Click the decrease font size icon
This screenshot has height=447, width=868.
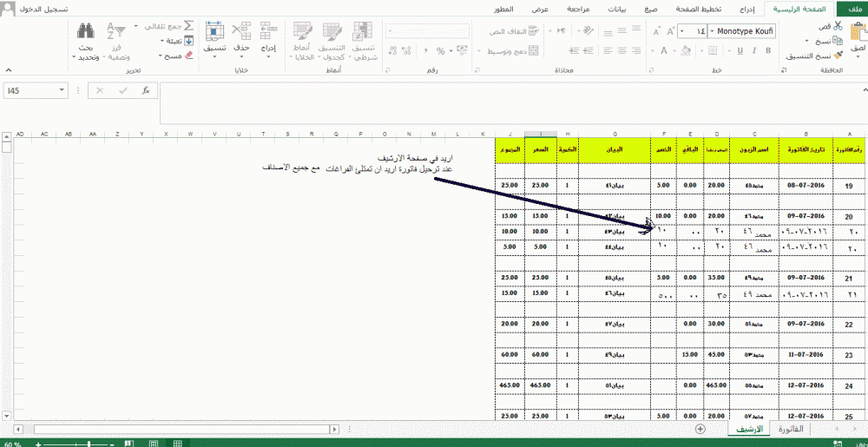coord(656,32)
